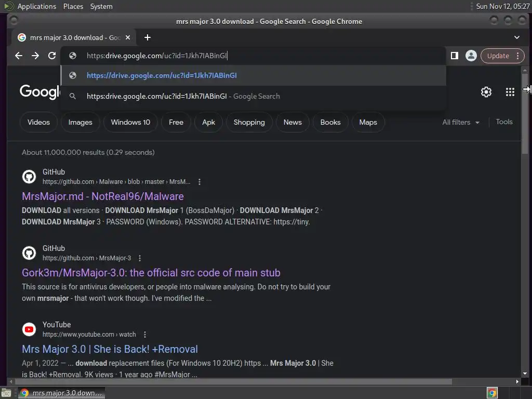Click the globe icon in address bar
The width and height of the screenshot is (532, 399).
73,56
